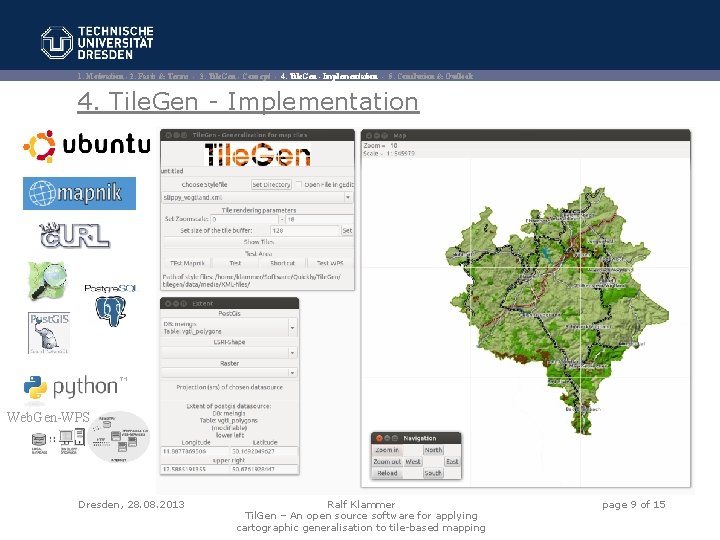Click the maximum zoomscale field showing 18
Viewport: 720px width, 540px height.
319,219
